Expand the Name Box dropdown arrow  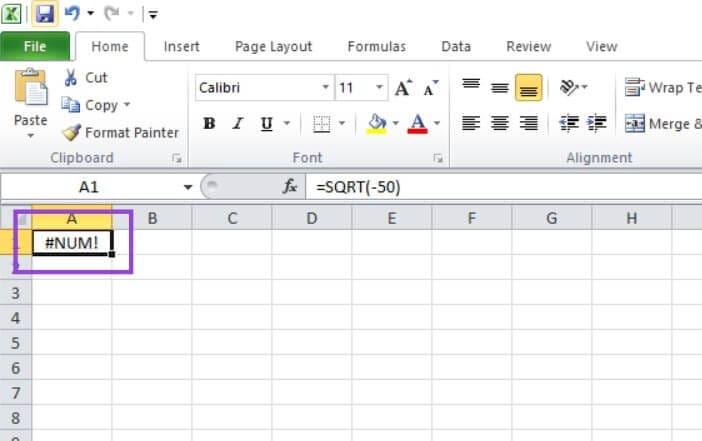187,187
